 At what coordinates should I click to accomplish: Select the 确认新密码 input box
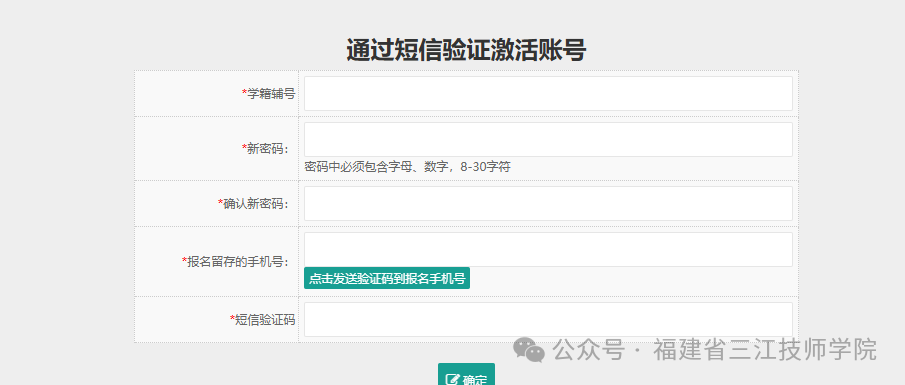(x=548, y=203)
